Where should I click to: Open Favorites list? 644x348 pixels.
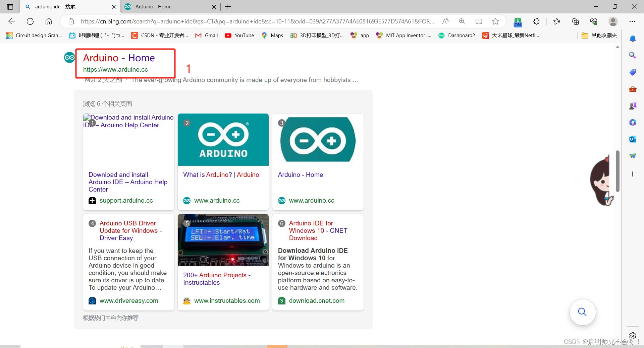(557, 21)
